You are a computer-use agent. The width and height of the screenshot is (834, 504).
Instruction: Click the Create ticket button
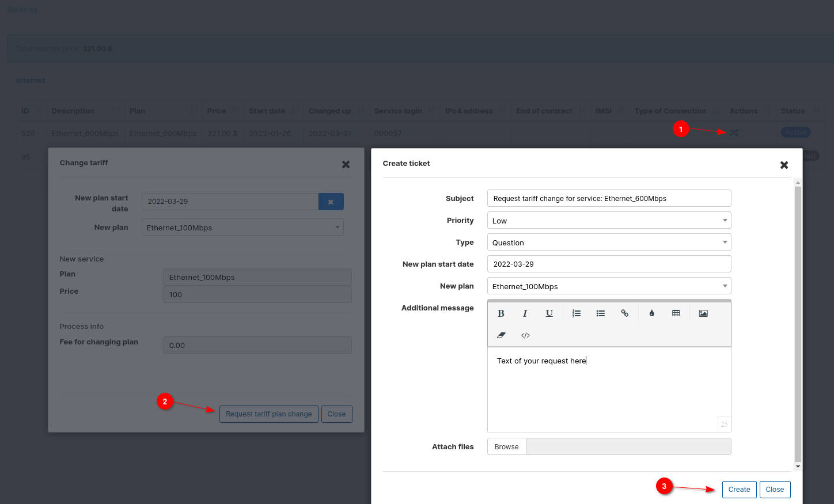739,490
